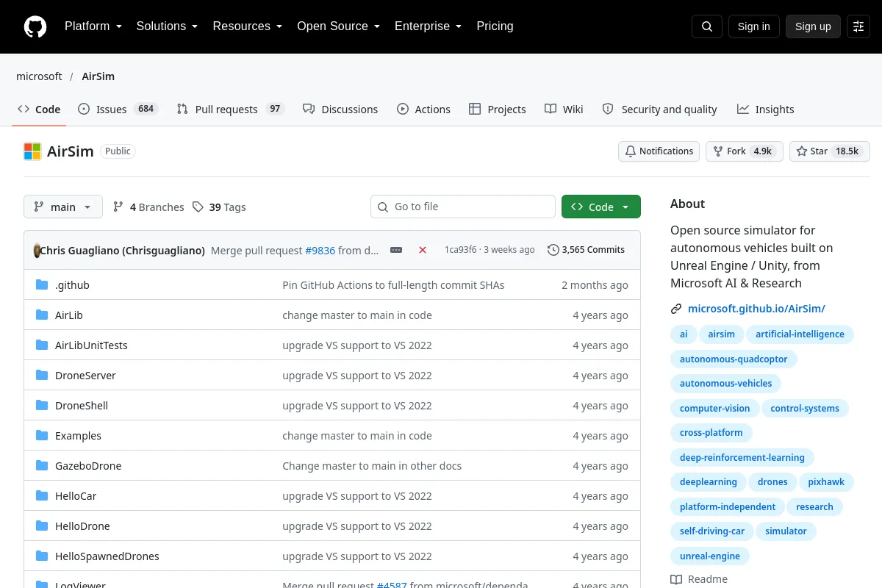This screenshot has width=882, height=588.
Task: Select the 'pixhawk' topic tag
Action: click(x=826, y=483)
